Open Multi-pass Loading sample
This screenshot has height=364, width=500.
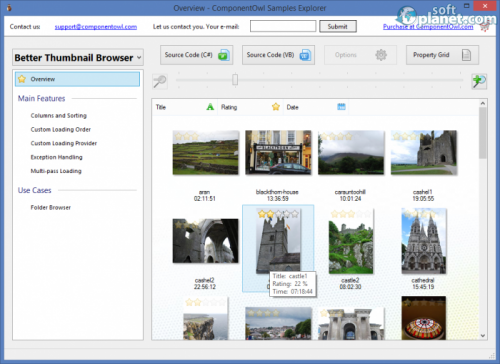point(56,171)
